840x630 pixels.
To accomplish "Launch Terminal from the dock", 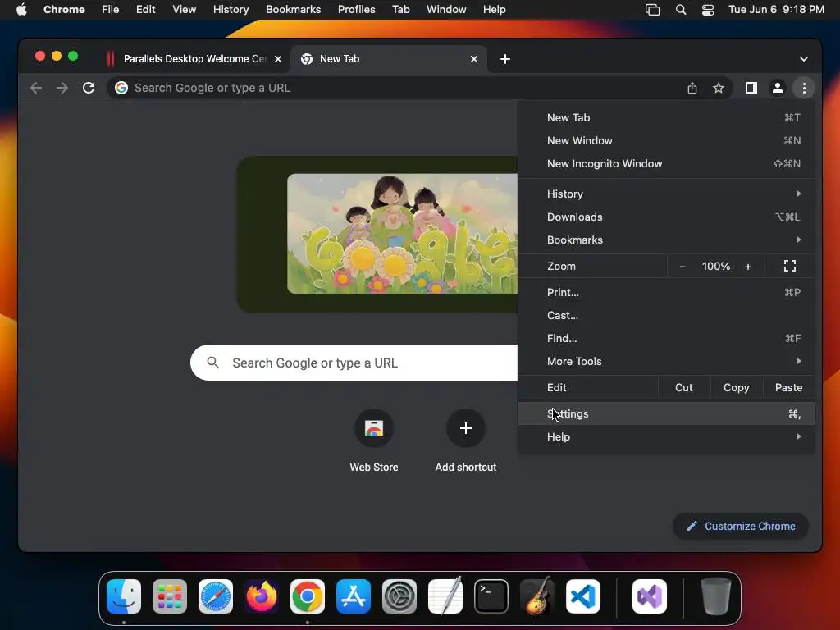I will coord(491,596).
